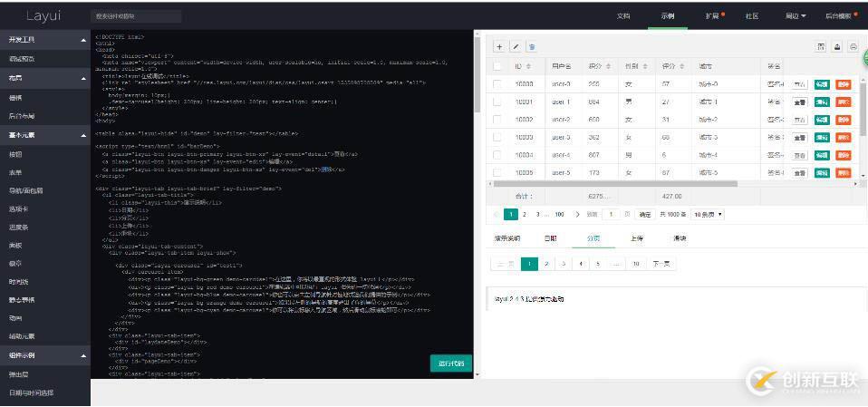Click 查看 button in user-0 row

[x=800, y=84]
